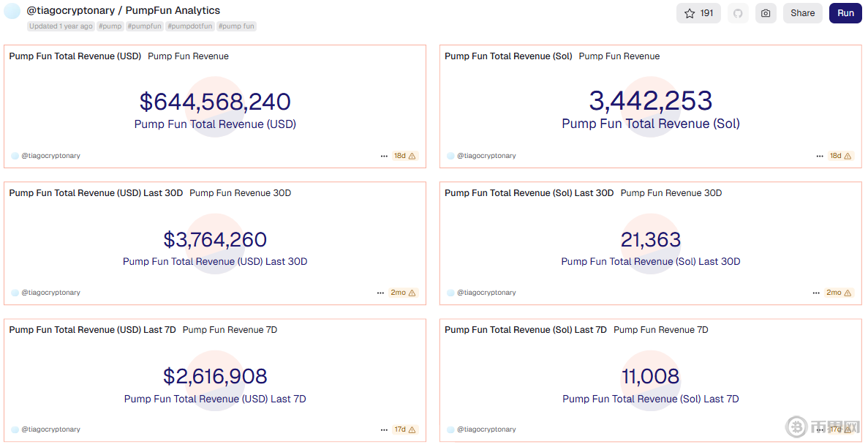Open the profile avatar beside dashboard title
The height and width of the screenshot is (447, 868).
tap(12, 11)
